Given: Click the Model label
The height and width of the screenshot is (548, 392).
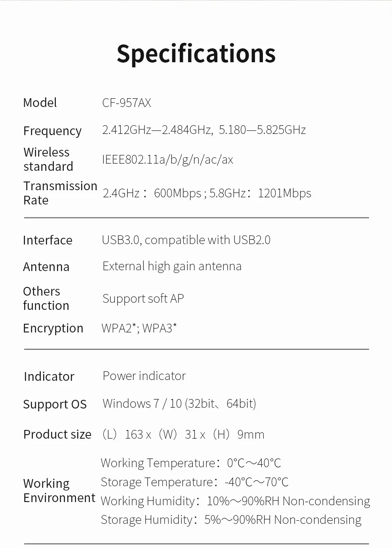Looking at the screenshot, I should point(40,103).
